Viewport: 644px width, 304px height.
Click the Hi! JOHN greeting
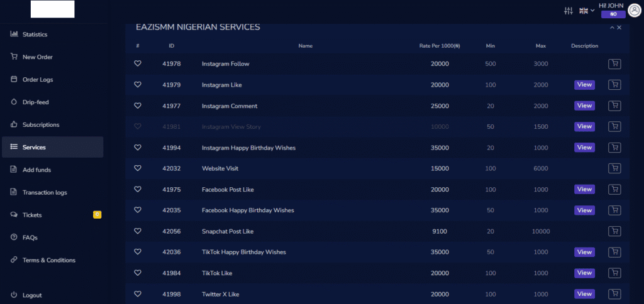click(x=611, y=5)
